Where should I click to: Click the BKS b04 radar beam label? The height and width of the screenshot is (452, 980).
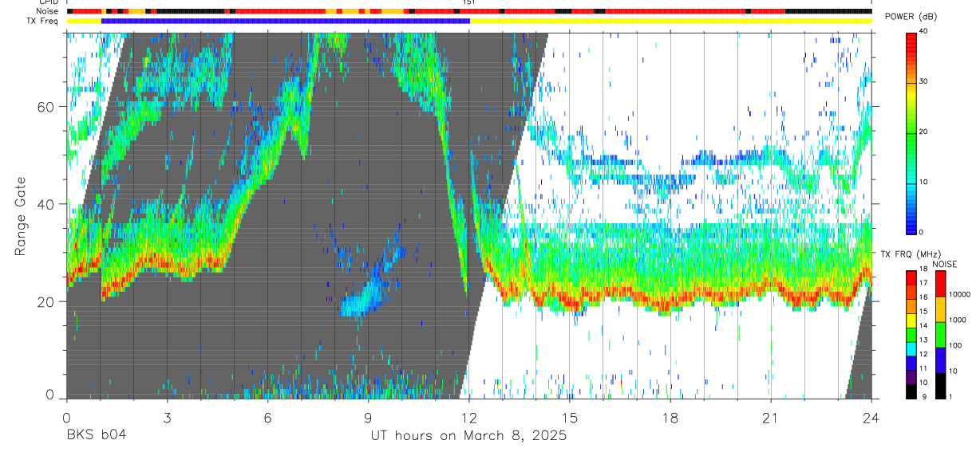click(x=95, y=435)
